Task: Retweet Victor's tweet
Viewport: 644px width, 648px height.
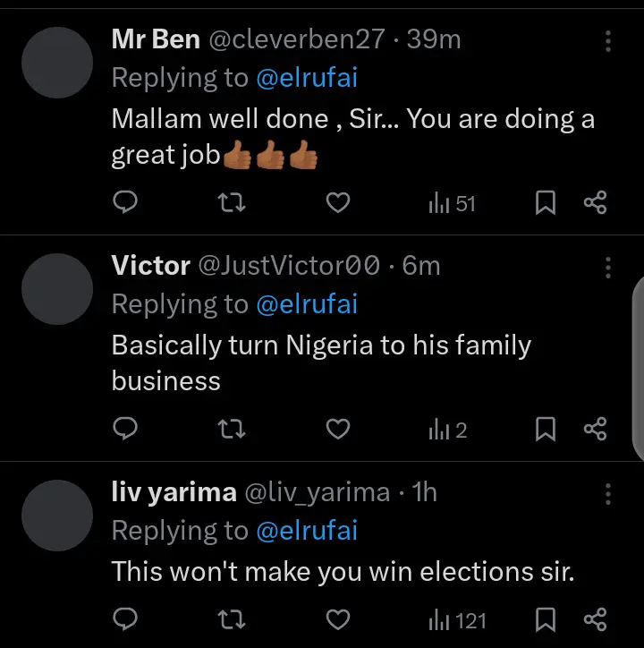Action: pyautogui.click(x=232, y=431)
